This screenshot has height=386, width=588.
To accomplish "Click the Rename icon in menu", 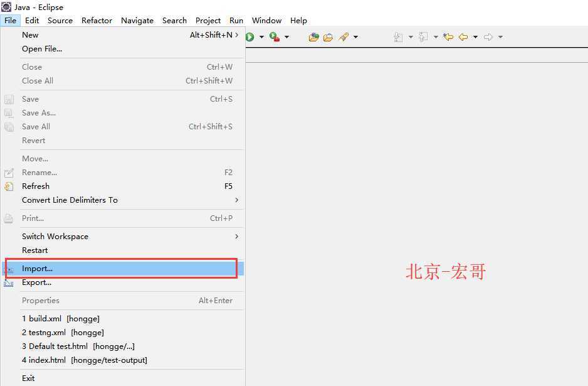I will click(9, 173).
